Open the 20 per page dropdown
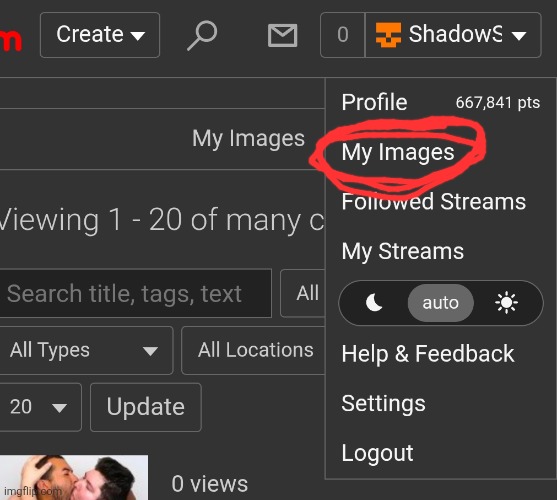This screenshot has height=500, width=557. coord(40,407)
